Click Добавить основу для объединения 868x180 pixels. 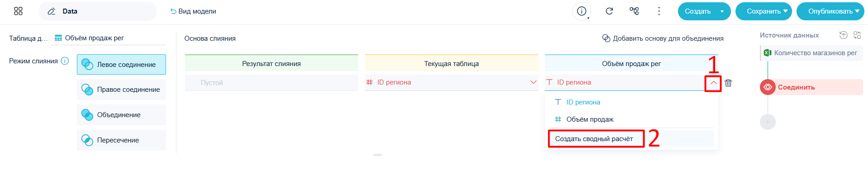[663, 38]
